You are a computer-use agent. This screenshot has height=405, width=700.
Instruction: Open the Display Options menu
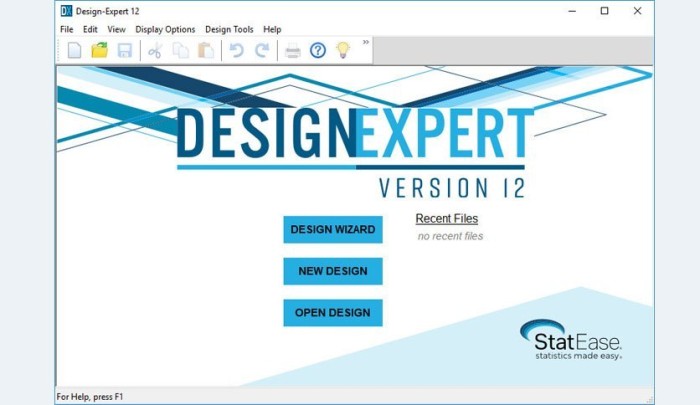[165, 29]
